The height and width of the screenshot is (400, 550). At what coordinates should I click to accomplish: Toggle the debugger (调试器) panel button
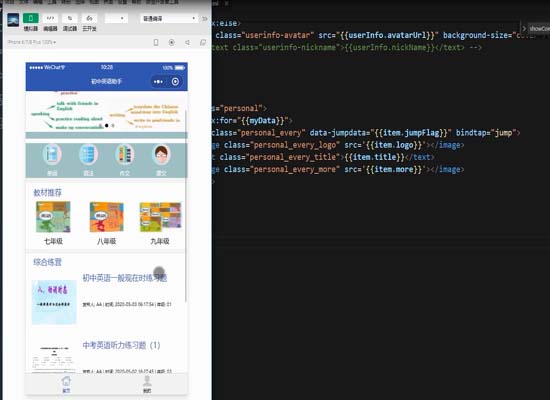pyautogui.click(x=70, y=18)
